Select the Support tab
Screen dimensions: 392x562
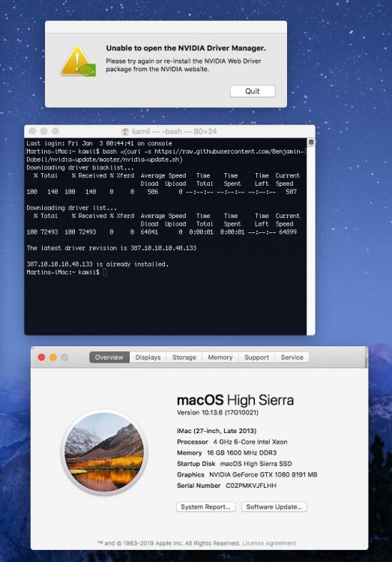pyautogui.click(x=256, y=357)
